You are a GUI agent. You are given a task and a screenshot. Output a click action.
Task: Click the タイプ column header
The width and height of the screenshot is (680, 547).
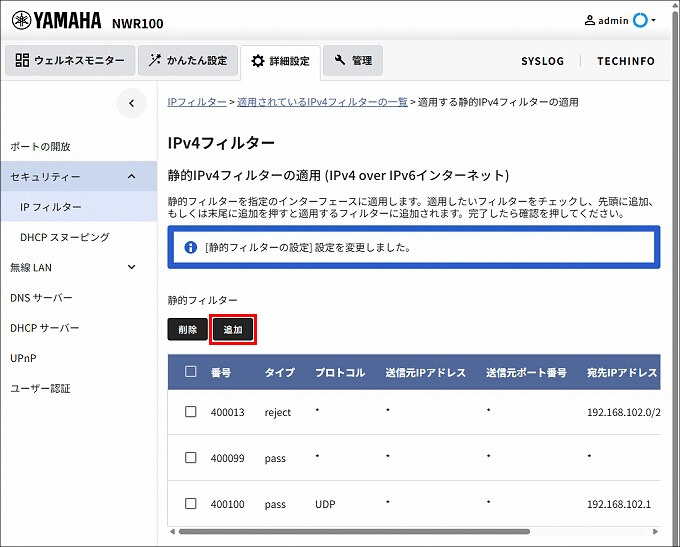280,372
